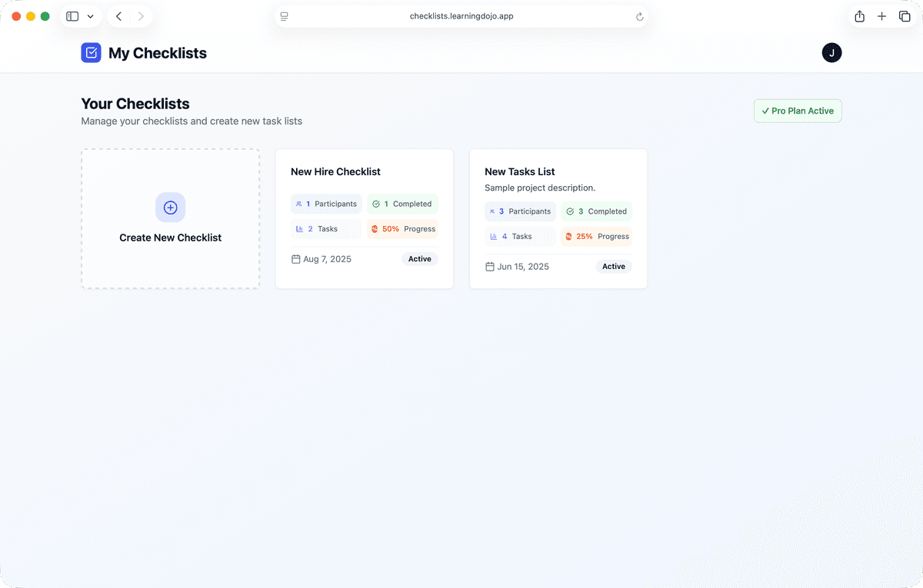Click the 'Sample project description.' text
This screenshot has height=588, width=923.
pos(540,188)
